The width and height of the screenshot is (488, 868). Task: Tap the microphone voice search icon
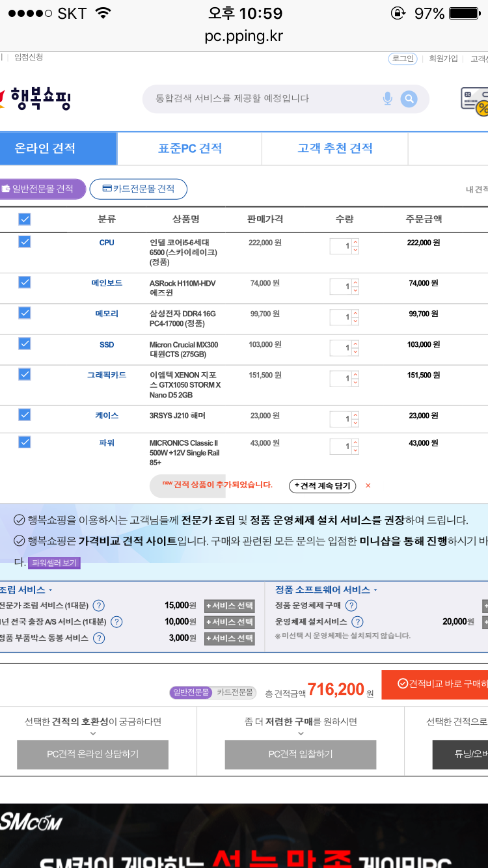(x=388, y=99)
